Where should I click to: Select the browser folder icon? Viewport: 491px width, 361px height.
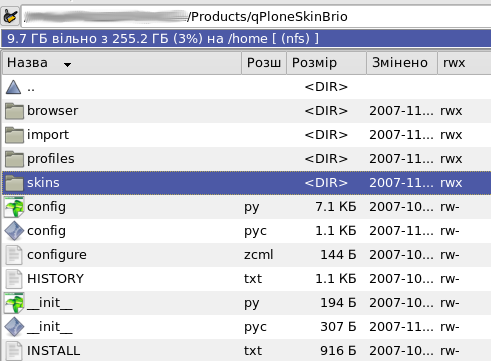tap(14, 111)
